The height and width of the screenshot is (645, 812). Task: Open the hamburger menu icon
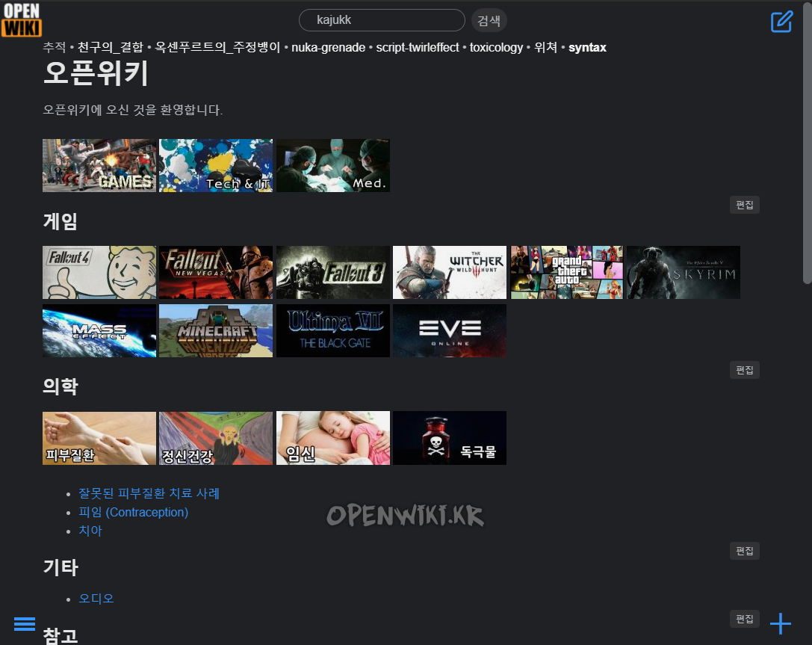tap(25, 624)
